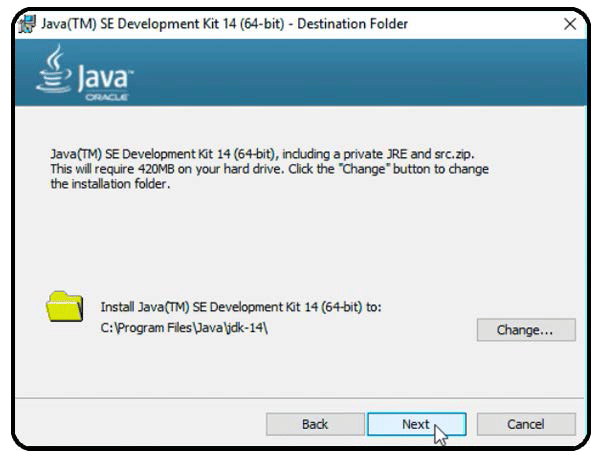Click the Java coffee cup logo

click(54, 68)
